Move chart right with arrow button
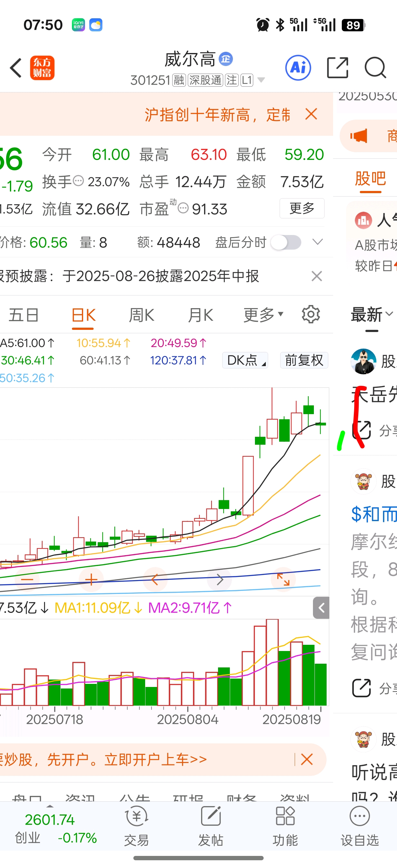 point(219,580)
